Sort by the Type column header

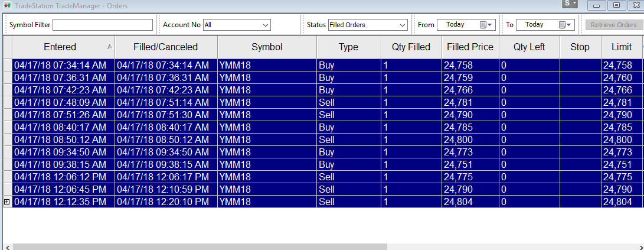point(349,47)
